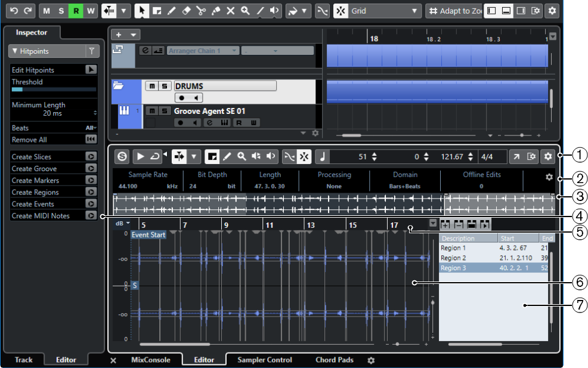Open Add Track dropdown arrow
This screenshot has width=588, height=368.
pos(133,35)
